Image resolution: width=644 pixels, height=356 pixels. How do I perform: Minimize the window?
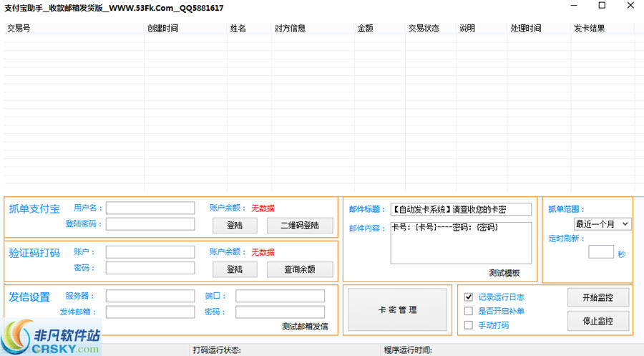tap(574, 5)
